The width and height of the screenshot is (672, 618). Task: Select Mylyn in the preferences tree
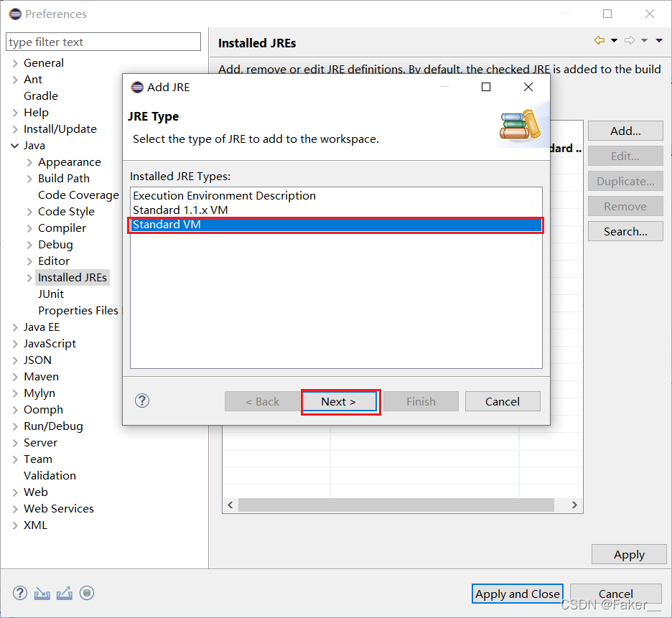[x=39, y=393]
